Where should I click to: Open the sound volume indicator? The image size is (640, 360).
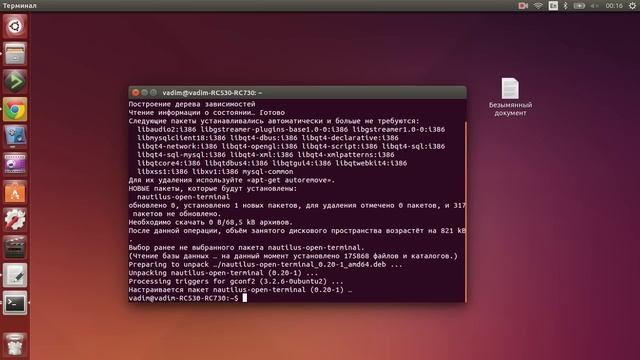(594, 6)
